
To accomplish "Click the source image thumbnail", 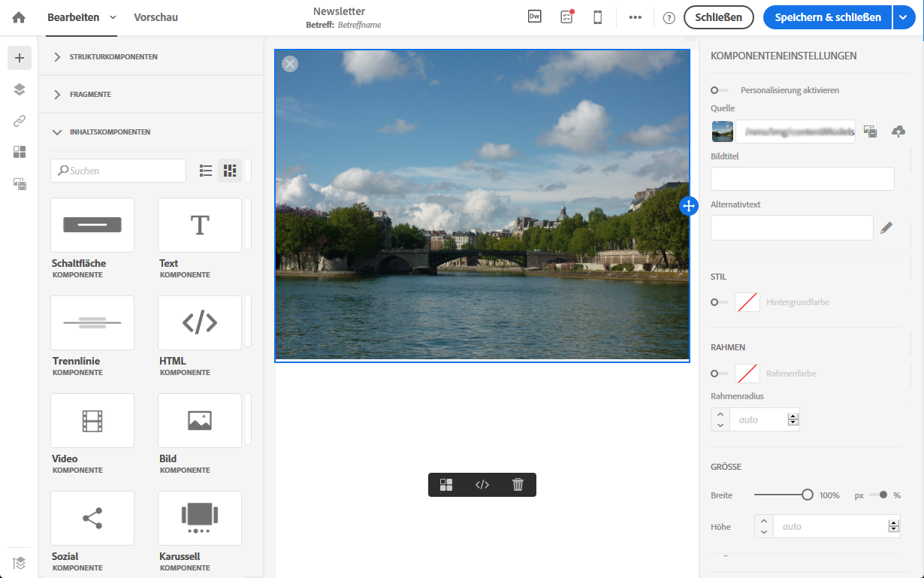I will click(723, 132).
